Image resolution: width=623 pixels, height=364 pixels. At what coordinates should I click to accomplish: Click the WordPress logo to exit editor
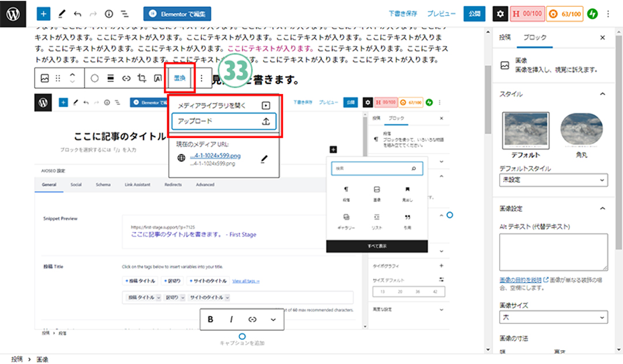[14, 13]
